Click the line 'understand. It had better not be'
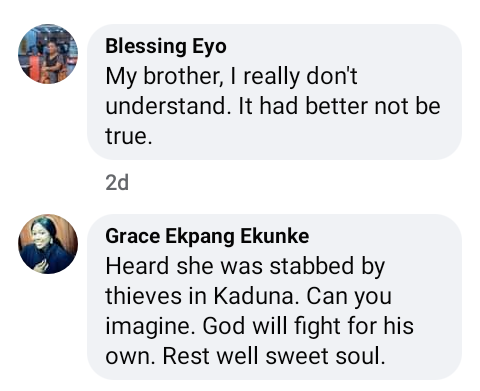The height and width of the screenshot is (391, 480). coord(273,106)
